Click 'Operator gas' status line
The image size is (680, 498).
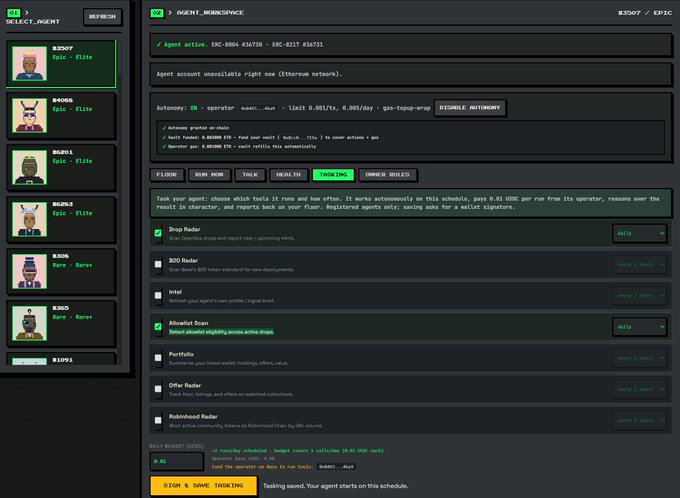pyautogui.click(x=239, y=147)
